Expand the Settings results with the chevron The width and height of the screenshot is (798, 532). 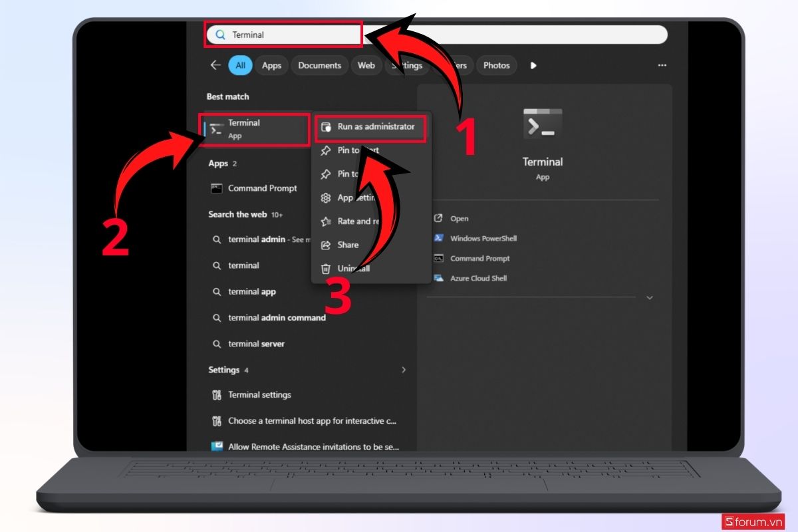coord(404,370)
